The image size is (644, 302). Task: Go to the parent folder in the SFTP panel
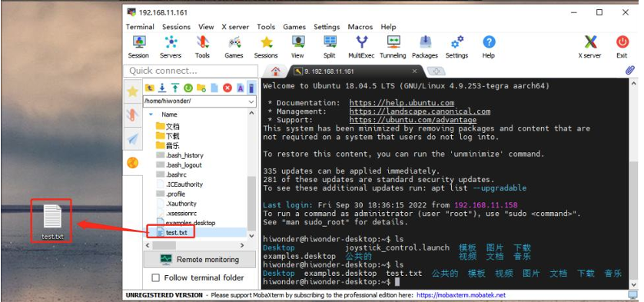pos(150,88)
